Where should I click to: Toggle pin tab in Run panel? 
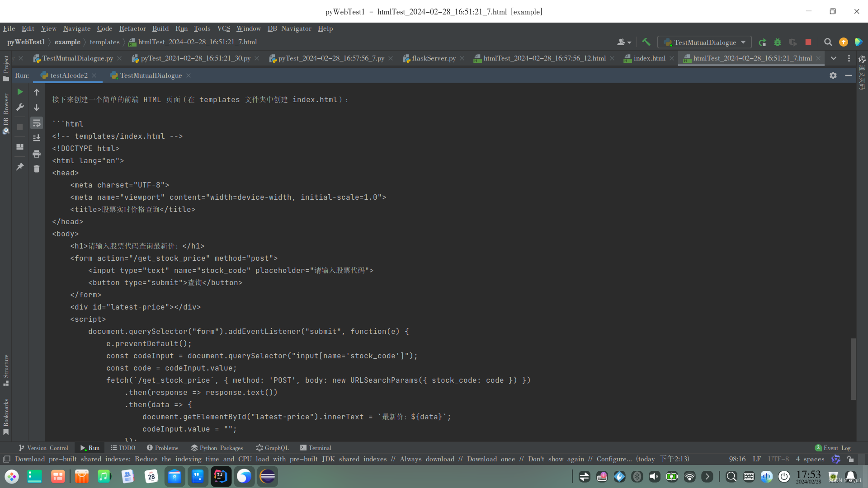pos(20,167)
